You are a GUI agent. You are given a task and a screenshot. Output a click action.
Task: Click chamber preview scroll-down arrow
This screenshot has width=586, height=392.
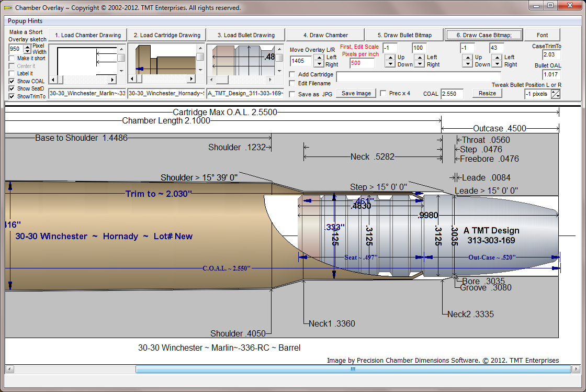coord(121,71)
